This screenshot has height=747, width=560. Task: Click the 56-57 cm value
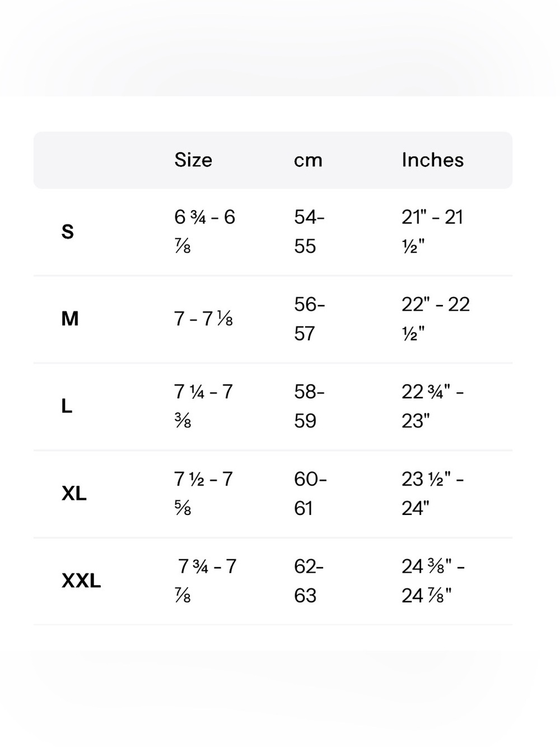coord(309,319)
